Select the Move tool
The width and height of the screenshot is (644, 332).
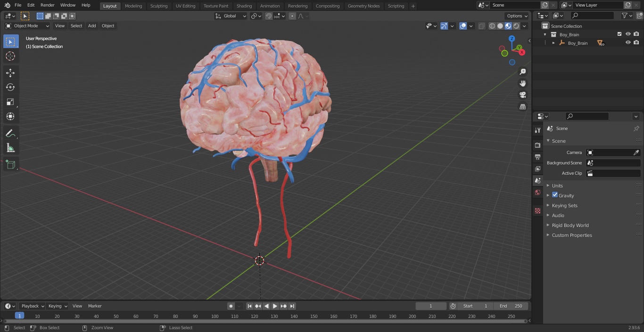point(10,73)
